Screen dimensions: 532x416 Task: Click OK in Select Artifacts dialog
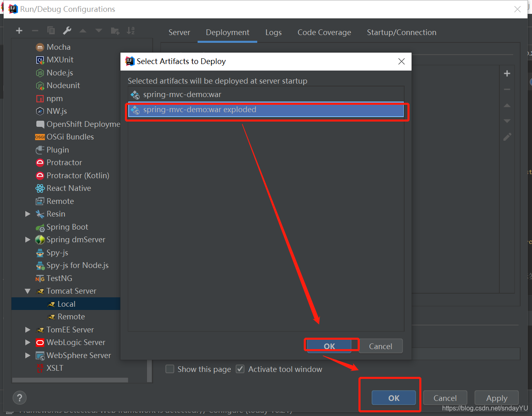pos(329,346)
